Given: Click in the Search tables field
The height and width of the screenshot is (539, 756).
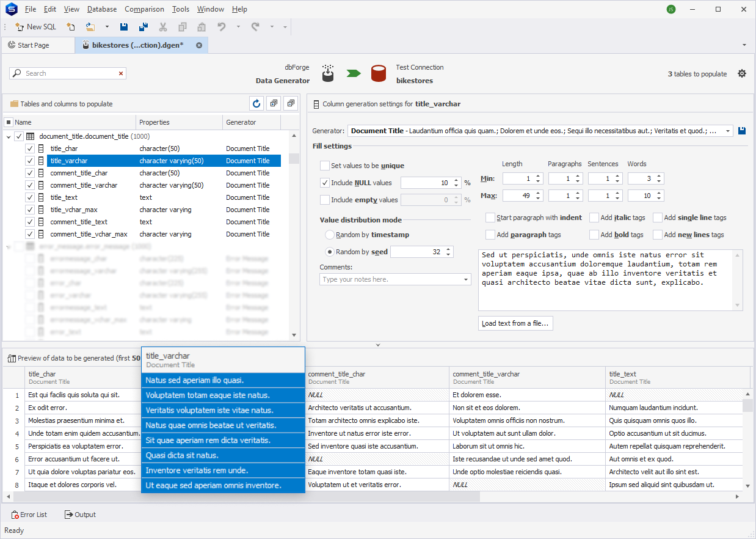Looking at the screenshot, I should point(67,73).
